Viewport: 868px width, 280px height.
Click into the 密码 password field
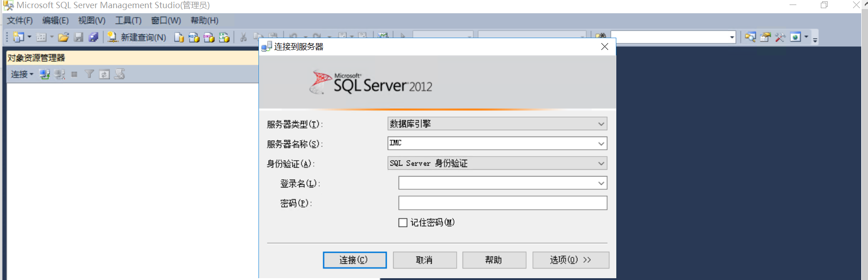click(x=502, y=203)
